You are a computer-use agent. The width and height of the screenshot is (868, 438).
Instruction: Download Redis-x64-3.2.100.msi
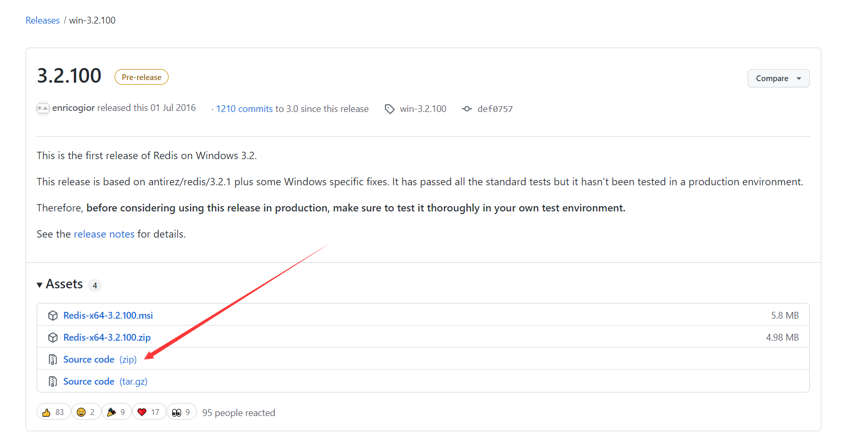click(x=108, y=316)
